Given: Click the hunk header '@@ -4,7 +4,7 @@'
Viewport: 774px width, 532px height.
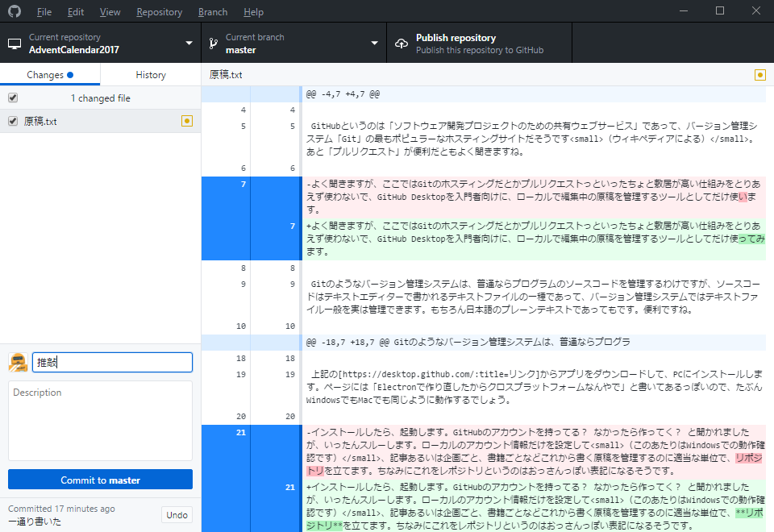Looking at the screenshot, I should coord(343,94).
